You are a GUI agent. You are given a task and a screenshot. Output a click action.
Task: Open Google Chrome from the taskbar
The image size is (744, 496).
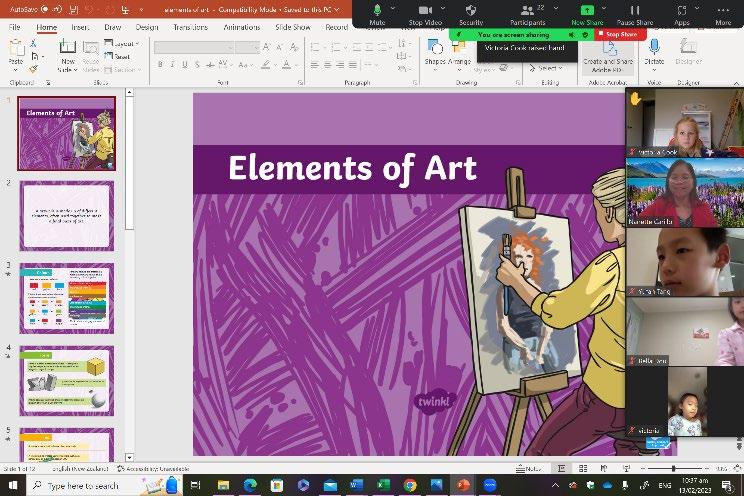[410, 485]
